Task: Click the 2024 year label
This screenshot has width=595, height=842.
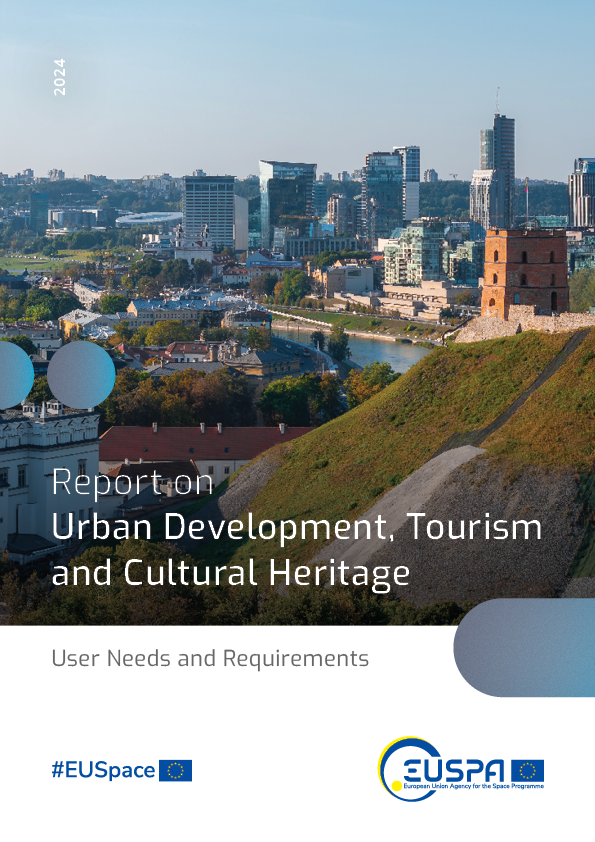Action: point(59,77)
